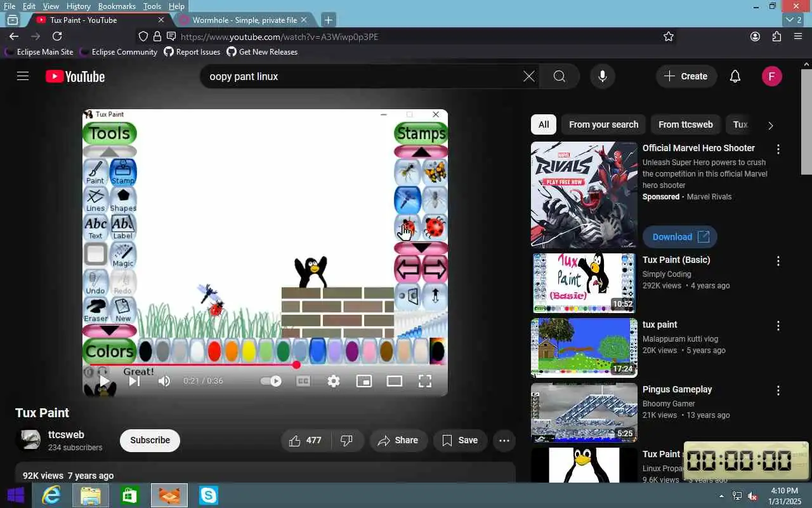Open the Tools menu in menu bar
The height and width of the screenshot is (508, 812).
(x=152, y=6)
